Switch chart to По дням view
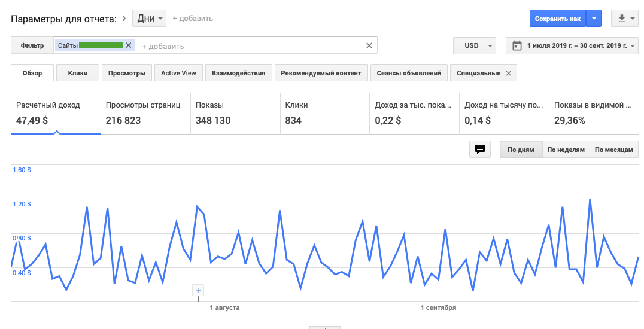Viewport: 644px width, 329px height. click(x=521, y=150)
